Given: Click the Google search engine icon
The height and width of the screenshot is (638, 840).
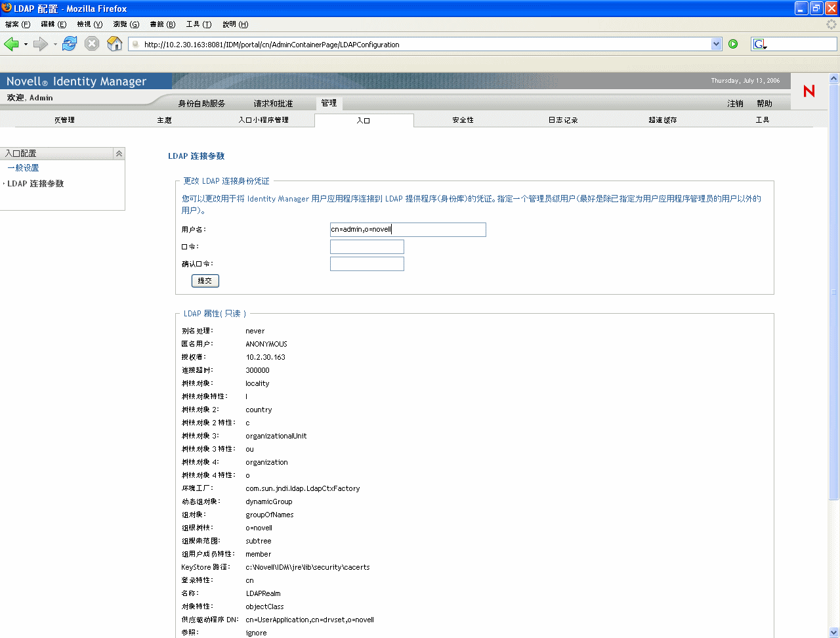Looking at the screenshot, I should [759, 44].
